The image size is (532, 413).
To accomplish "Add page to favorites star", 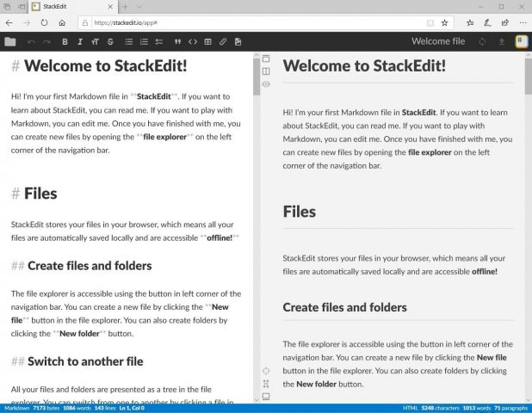I will 444,22.
